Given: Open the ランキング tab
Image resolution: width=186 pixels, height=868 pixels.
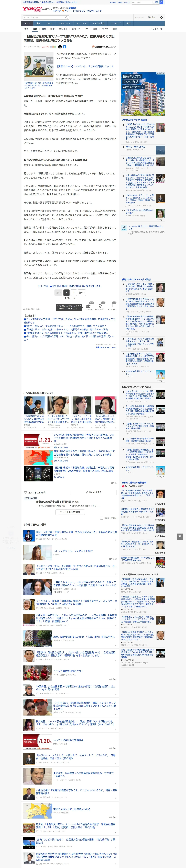Looking at the screenshot, I should pos(115,24).
